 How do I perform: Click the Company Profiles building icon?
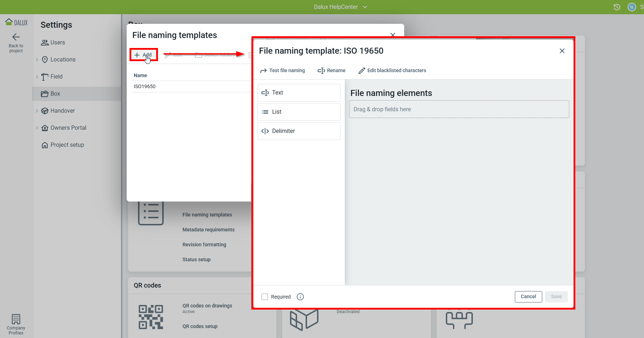16,319
